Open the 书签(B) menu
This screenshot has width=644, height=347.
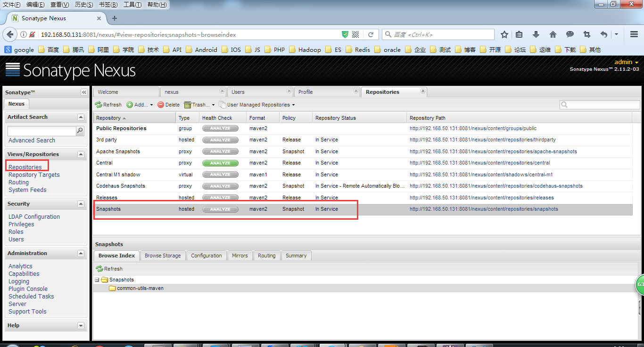[108, 5]
